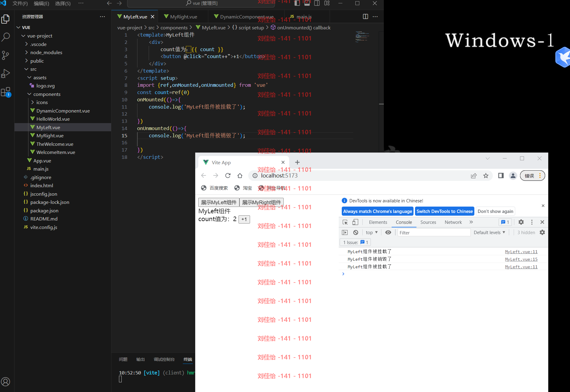Open Chrome profile avatar icon
The width and height of the screenshot is (570, 392).
pos(513,175)
